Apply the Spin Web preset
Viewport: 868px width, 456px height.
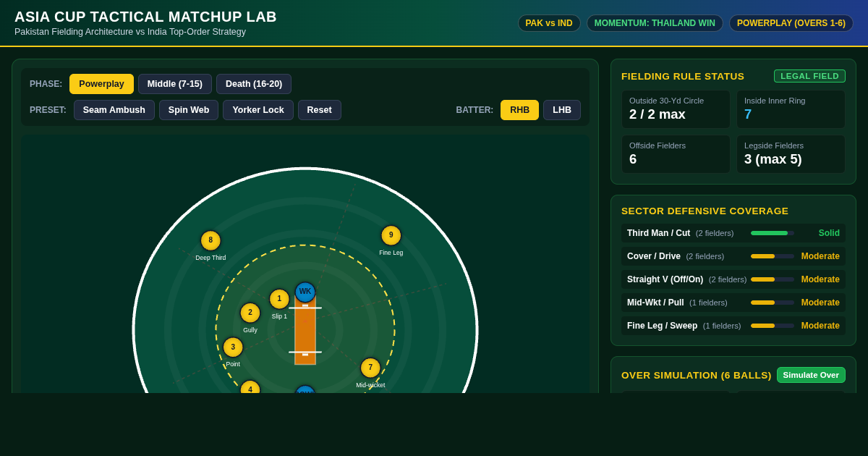pyautogui.click(x=189, y=110)
